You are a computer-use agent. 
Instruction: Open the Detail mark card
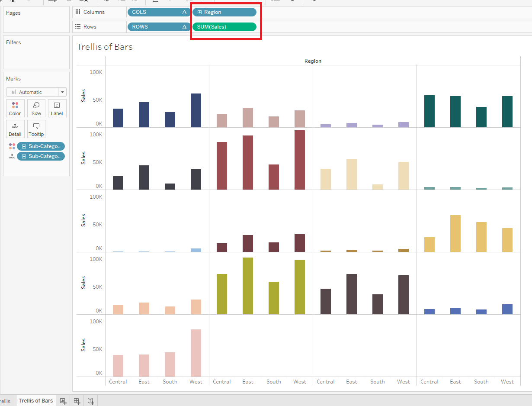coord(15,129)
